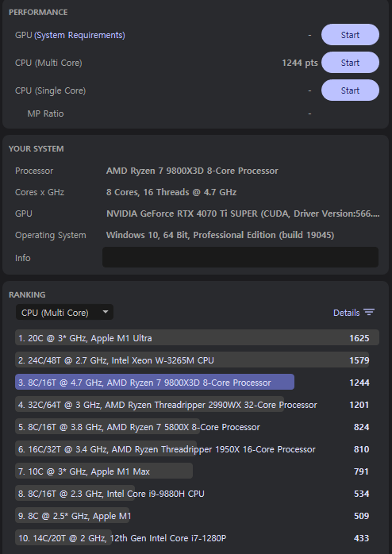The image size is (392, 554).
Task: Select the Apple M1 Ultra ranking entry
Action: coord(197,338)
